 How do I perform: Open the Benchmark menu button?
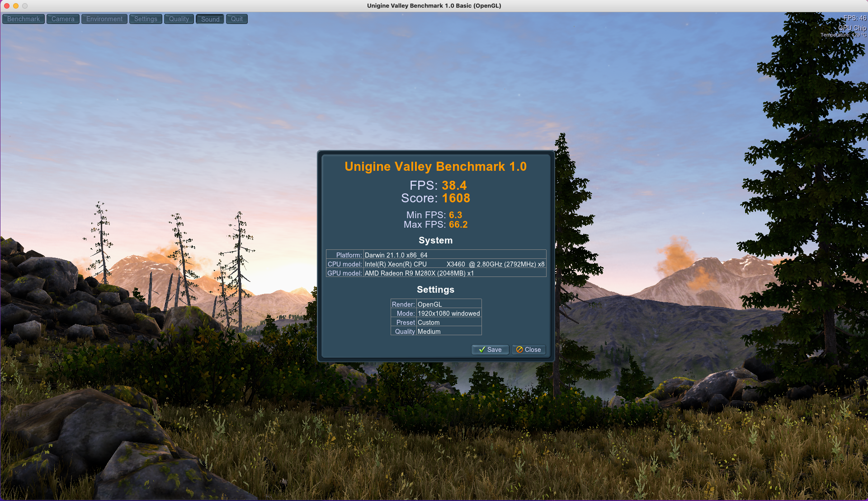(24, 19)
